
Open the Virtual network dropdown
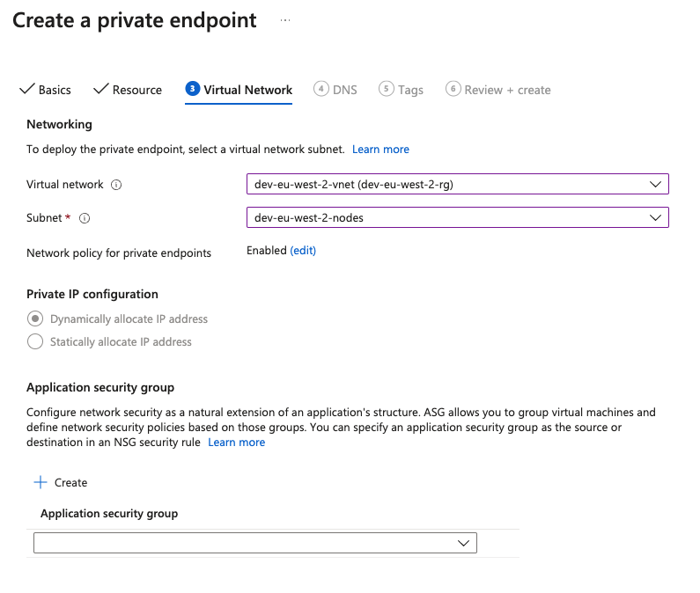pyautogui.click(x=457, y=184)
